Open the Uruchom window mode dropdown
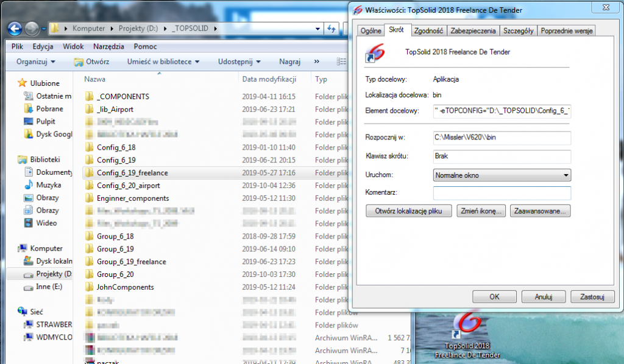Image resolution: width=624 pixels, height=364 pixels. click(502, 175)
